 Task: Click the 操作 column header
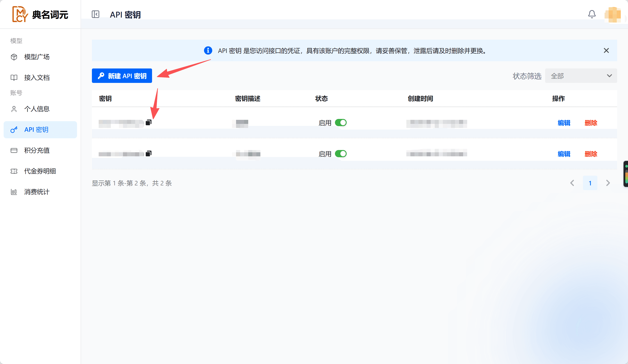click(x=558, y=98)
